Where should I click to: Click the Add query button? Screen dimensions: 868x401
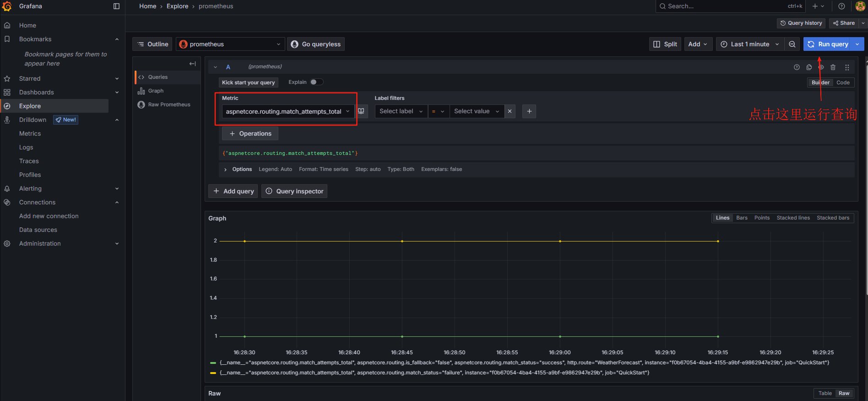(x=233, y=191)
